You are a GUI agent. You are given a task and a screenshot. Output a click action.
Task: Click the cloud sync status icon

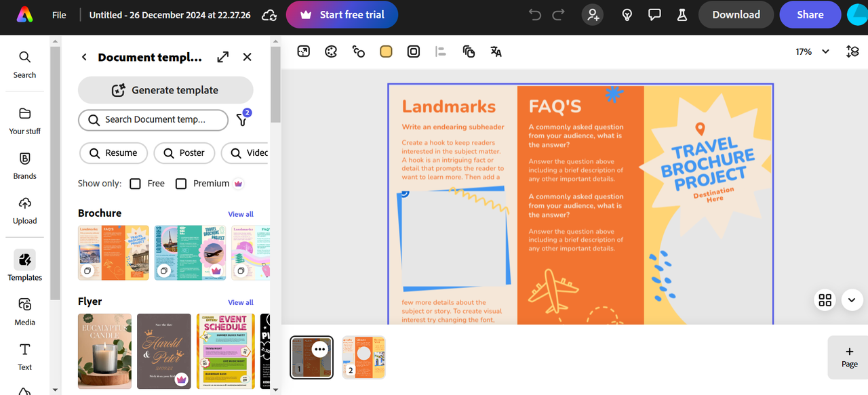pyautogui.click(x=269, y=15)
